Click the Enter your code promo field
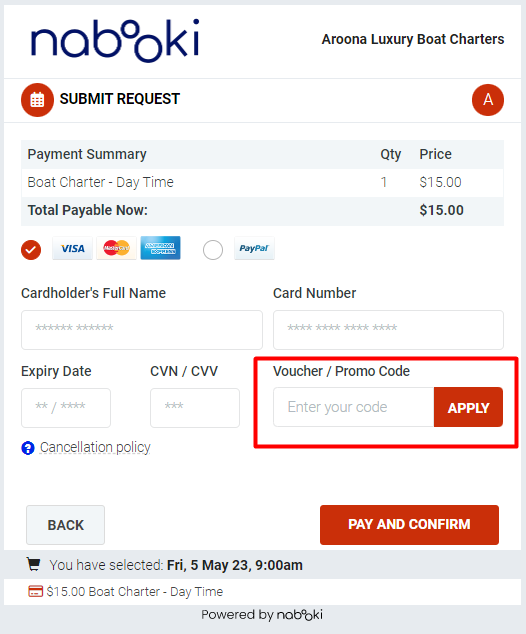This screenshot has height=634, width=526. (x=354, y=408)
